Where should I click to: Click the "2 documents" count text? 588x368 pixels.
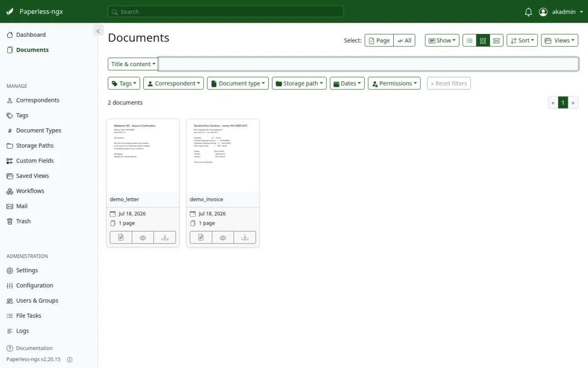(125, 103)
